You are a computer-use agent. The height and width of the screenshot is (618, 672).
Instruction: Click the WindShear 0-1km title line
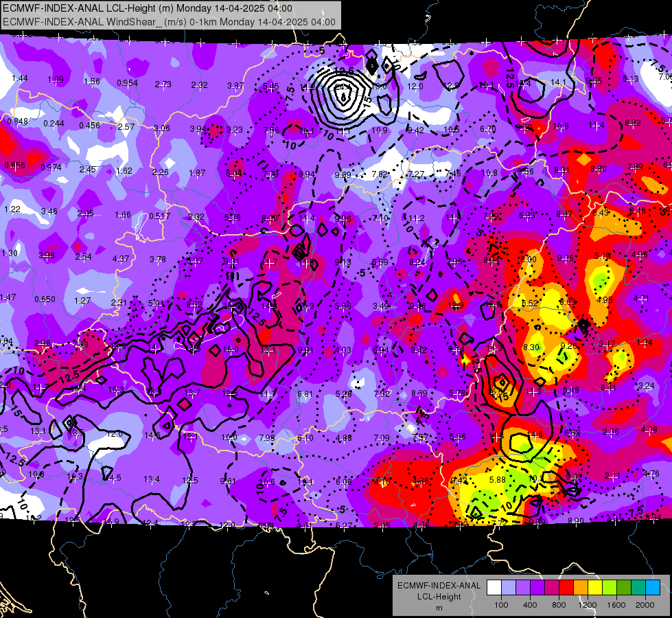[169, 22]
